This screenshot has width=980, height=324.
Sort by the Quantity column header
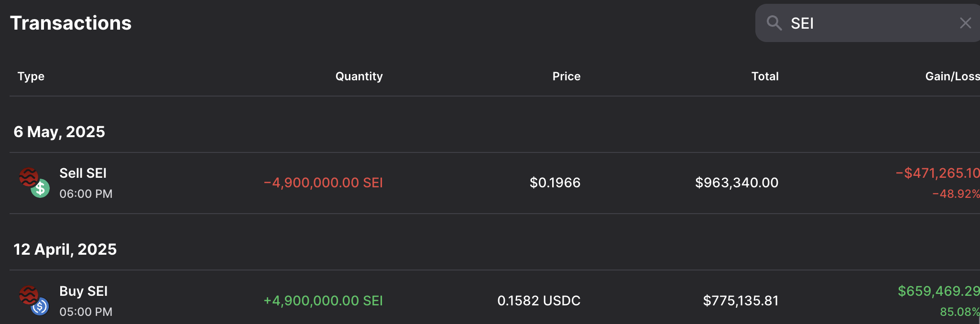pos(359,76)
